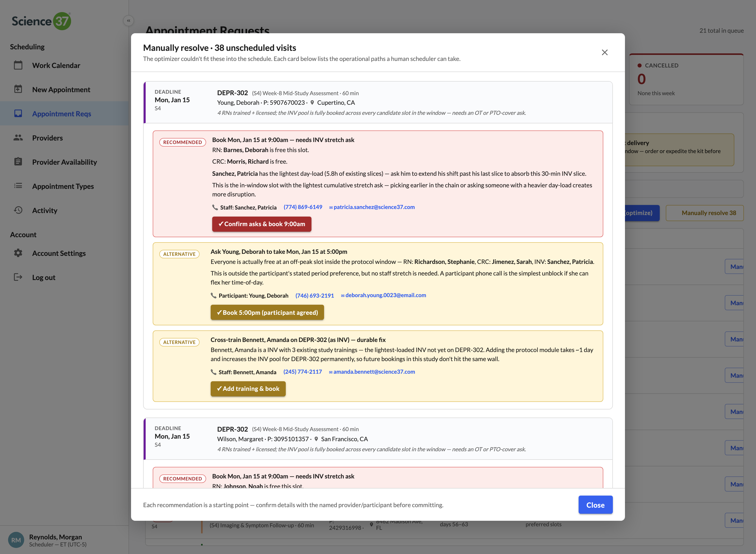The height and width of the screenshot is (554, 756).
Task: Email patricia.sanchez@science37.com
Action: (x=372, y=207)
